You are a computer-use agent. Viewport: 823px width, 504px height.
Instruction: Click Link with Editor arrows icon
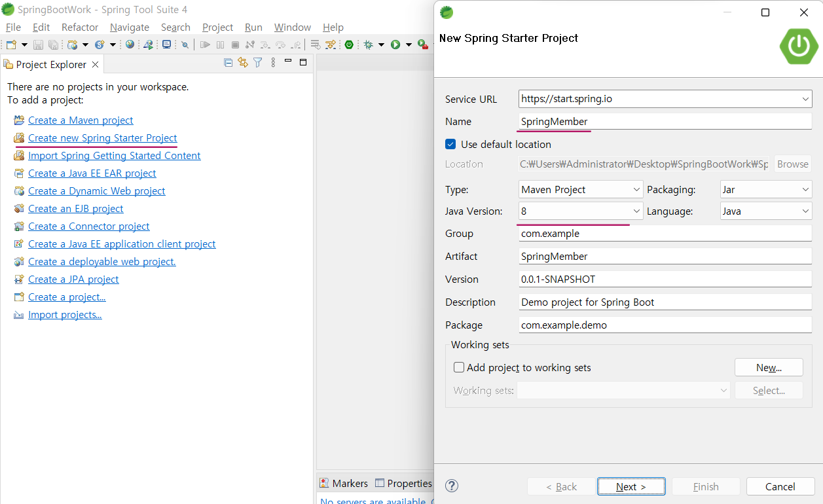coord(243,63)
